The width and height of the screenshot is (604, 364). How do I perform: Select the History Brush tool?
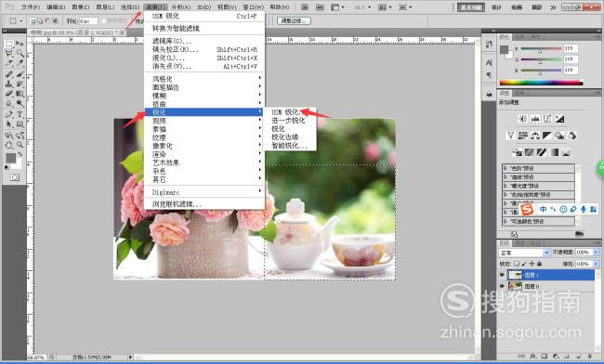click(20, 84)
